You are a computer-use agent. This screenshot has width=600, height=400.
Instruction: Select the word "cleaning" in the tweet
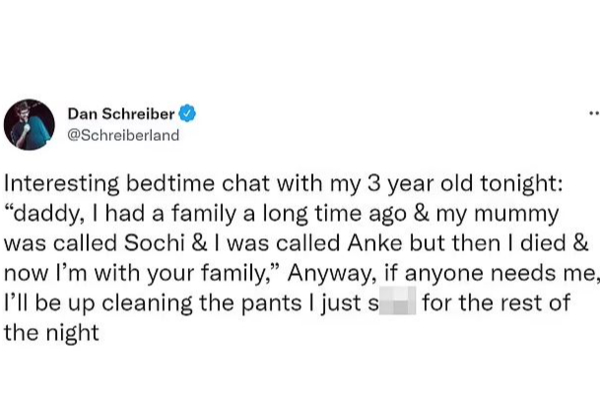pyautogui.click(x=147, y=304)
